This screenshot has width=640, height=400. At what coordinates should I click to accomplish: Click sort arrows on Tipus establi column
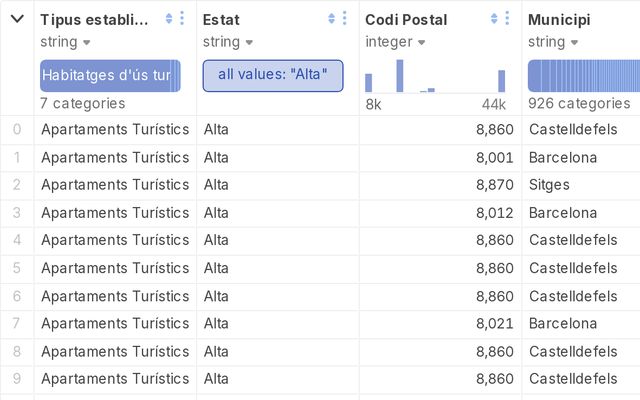tap(169, 18)
